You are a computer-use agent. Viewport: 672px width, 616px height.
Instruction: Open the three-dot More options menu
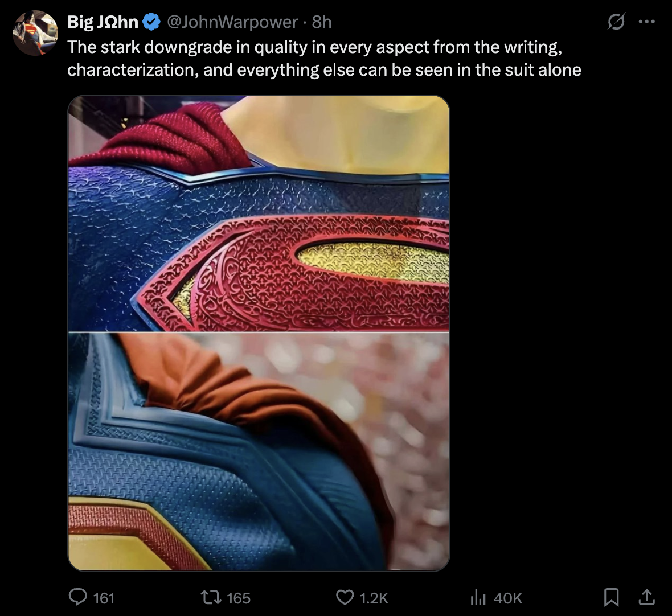(647, 22)
